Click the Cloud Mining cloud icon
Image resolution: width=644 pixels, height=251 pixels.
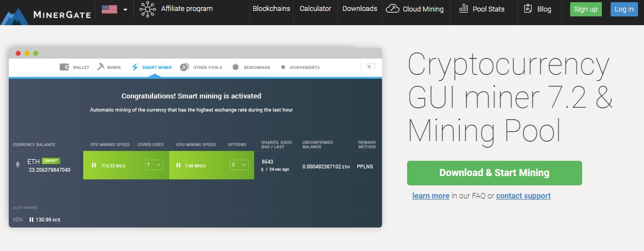point(393,9)
